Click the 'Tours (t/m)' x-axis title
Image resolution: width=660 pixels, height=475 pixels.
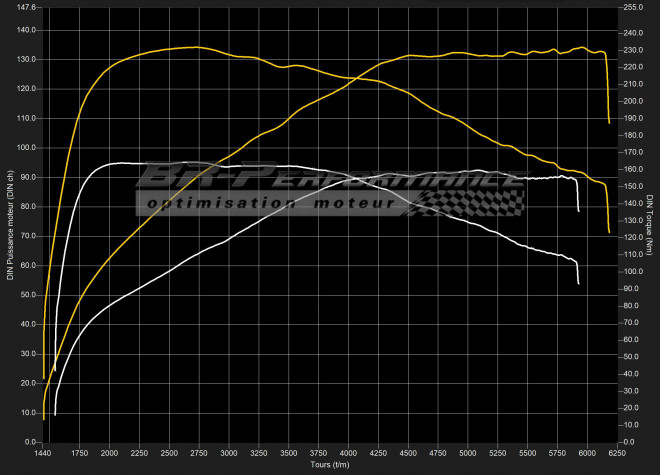click(x=328, y=465)
